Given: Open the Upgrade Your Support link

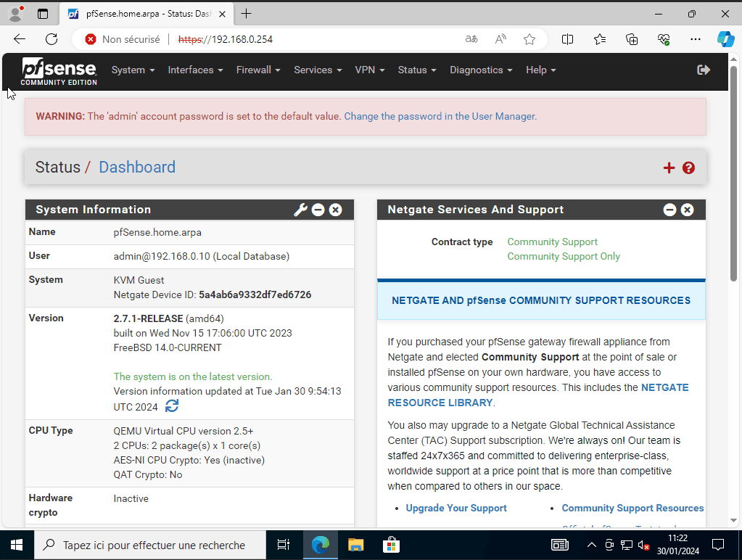Looking at the screenshot, I should (456, 508).
